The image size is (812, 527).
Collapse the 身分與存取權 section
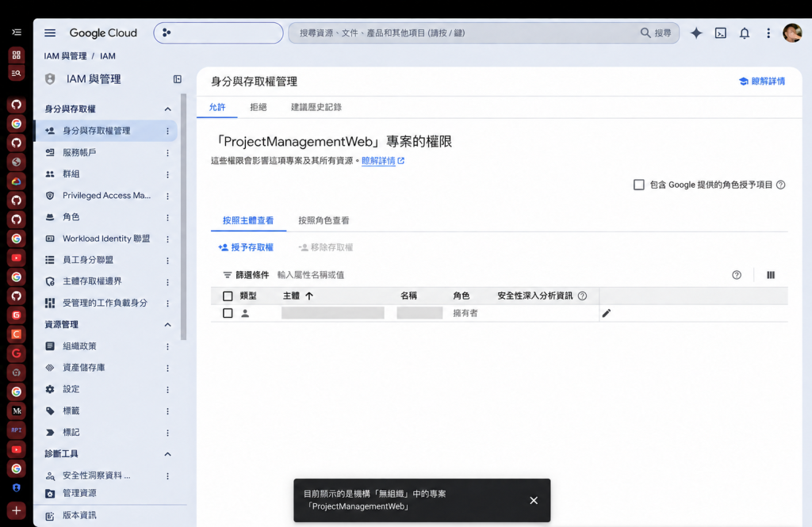(x=167, y=109)
